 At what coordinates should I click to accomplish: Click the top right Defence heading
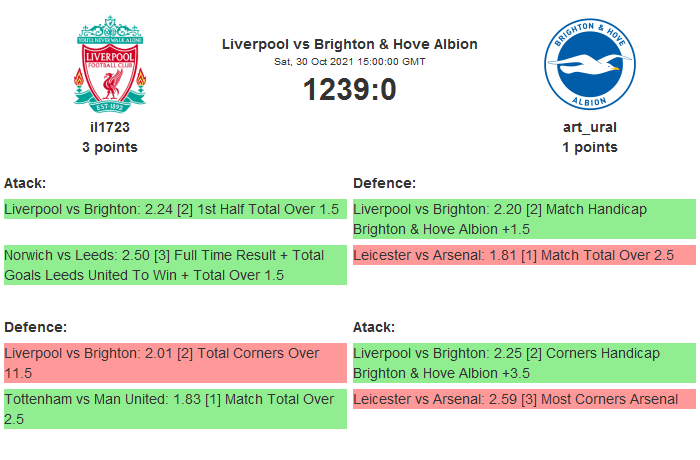[x=384, y=183]
